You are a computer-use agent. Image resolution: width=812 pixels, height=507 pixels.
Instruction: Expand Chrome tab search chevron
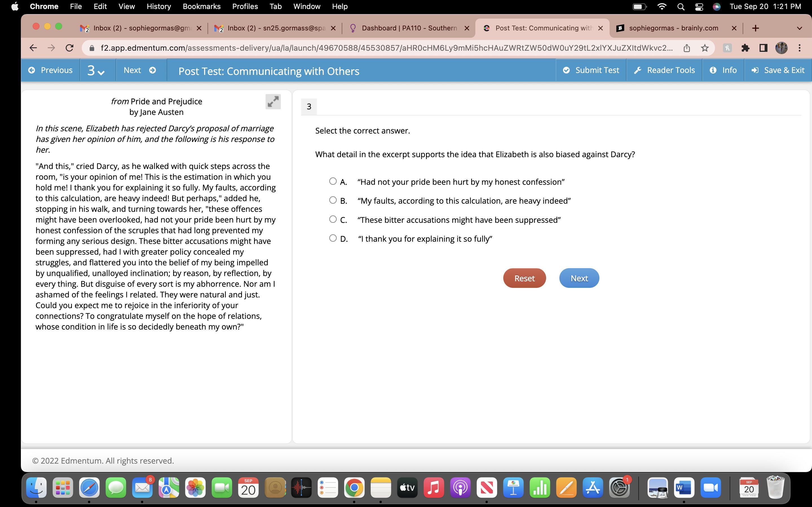(x=799, y=28)
